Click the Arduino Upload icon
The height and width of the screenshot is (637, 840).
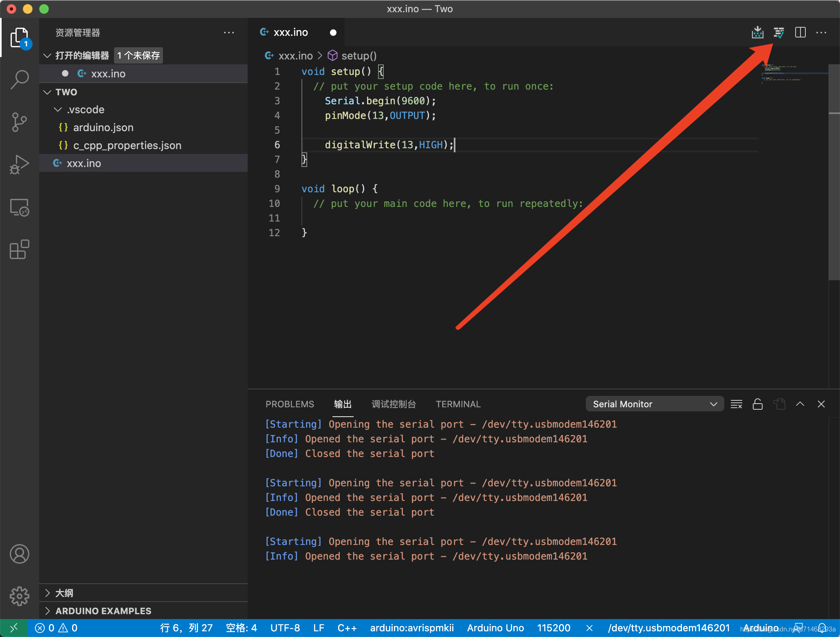tap(757, 32)
